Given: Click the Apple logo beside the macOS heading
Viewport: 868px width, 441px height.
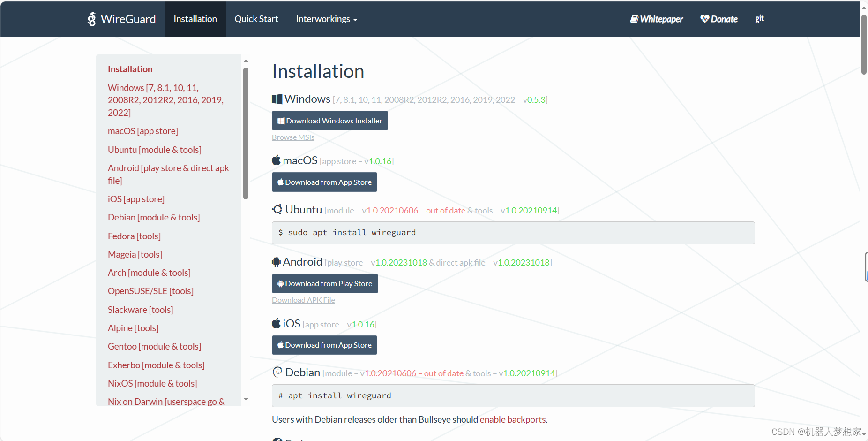Looking at the screenshot, I should (277, 160).
